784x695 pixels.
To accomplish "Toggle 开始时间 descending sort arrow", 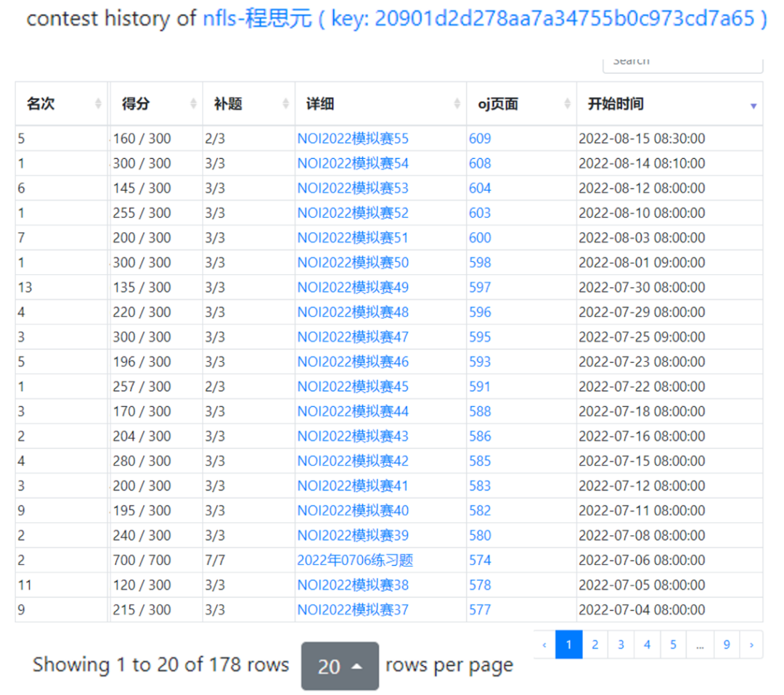I will [753, 106].
